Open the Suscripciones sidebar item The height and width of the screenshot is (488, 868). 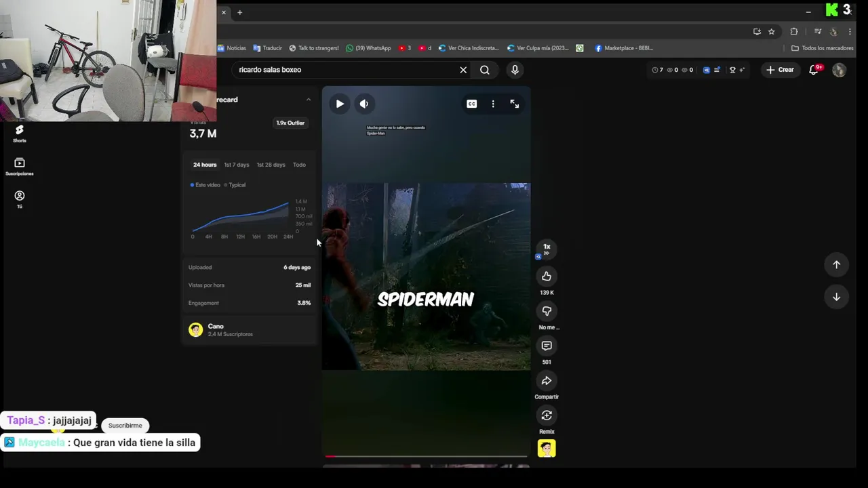click(19, 167)
